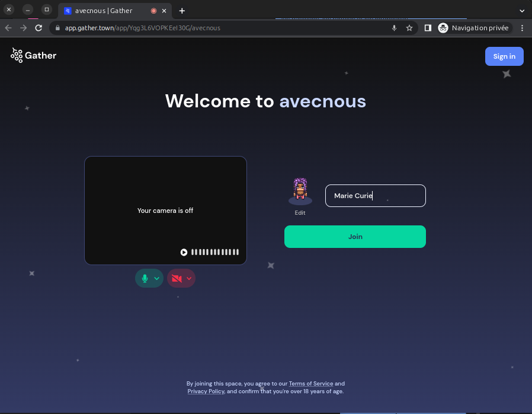Click the Gather logo
532x414 pixels.
pyautogui.click(x=33, y=56)
